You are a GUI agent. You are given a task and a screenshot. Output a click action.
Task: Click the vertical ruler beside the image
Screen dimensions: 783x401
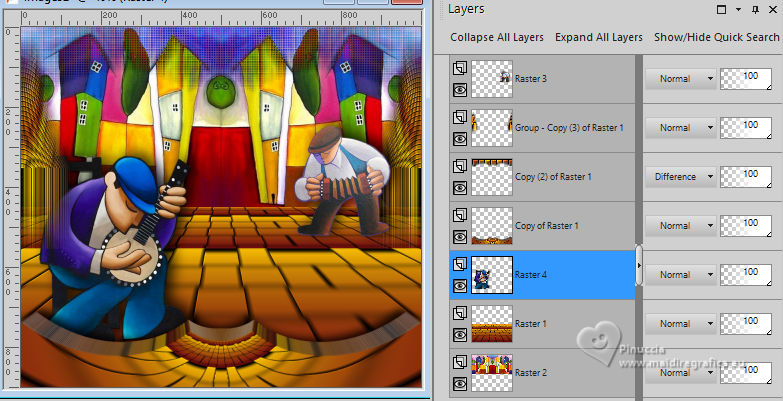tap(11, 207)
